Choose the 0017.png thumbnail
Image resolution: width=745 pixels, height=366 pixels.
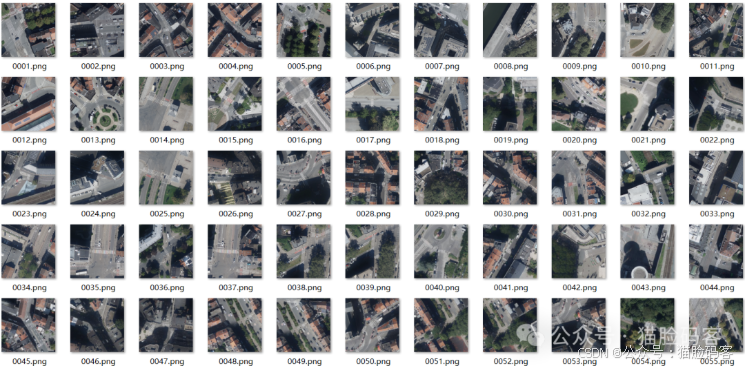372,104
